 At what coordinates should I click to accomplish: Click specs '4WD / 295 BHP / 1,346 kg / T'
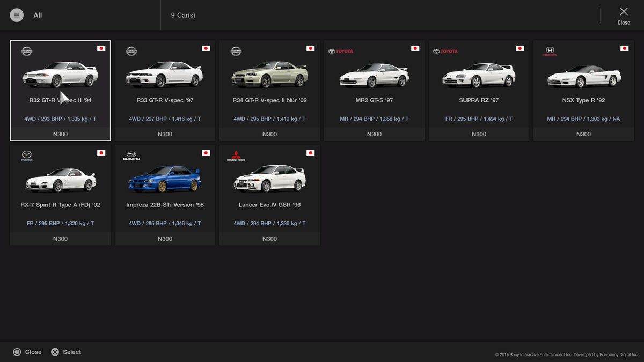pyautogui.click(x=165, y=224)
